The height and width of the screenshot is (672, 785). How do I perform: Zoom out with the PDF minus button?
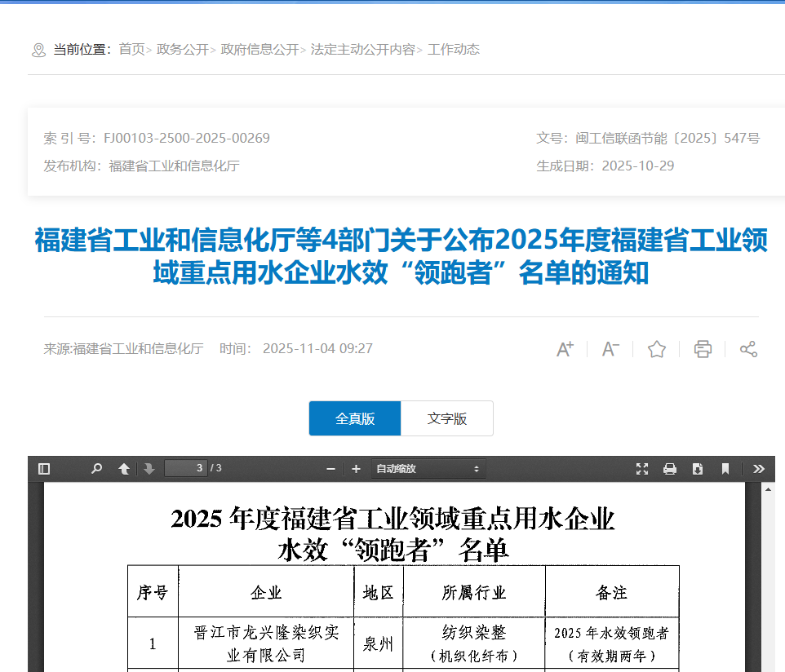click(x=330, y=469)
